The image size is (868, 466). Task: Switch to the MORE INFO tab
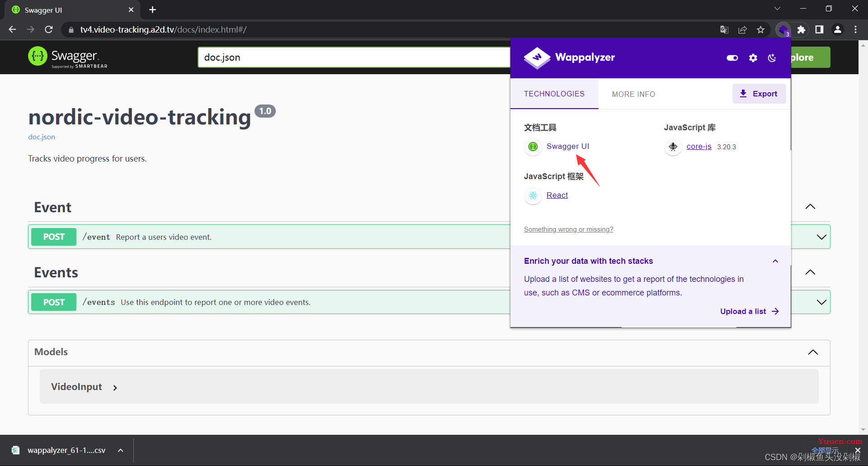633,94
